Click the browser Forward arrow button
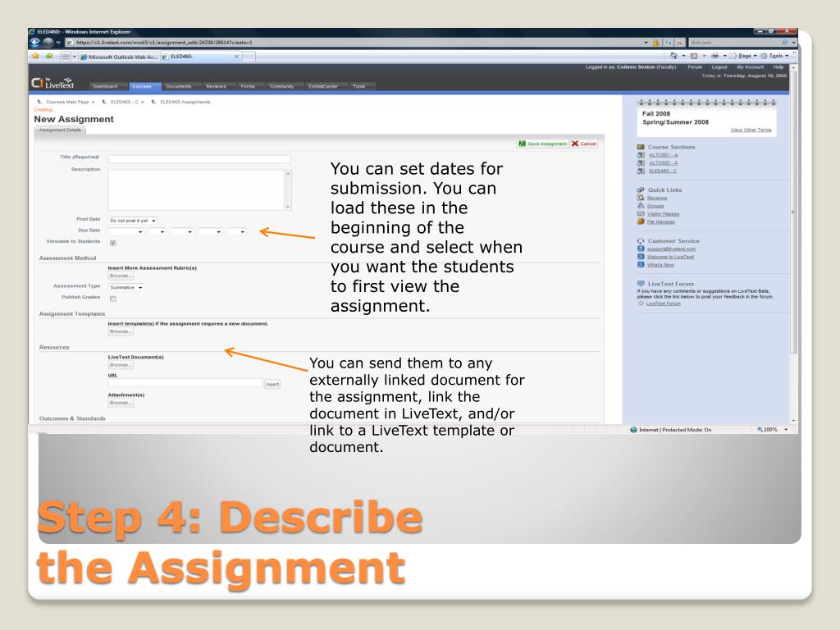This screenshot has height=630, width=840. (48, 43)
